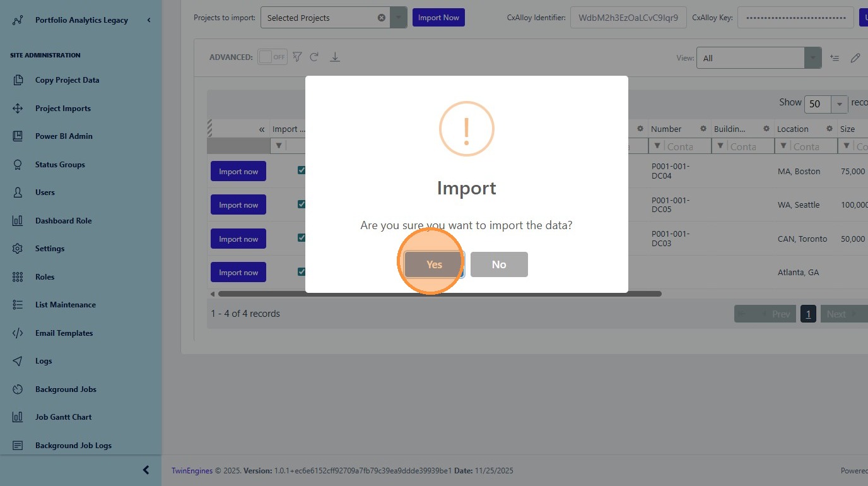Click the Copy Project Data icon
Image resolution: width=868 pixels, height=486 pixels.
(x=18, y=80)
